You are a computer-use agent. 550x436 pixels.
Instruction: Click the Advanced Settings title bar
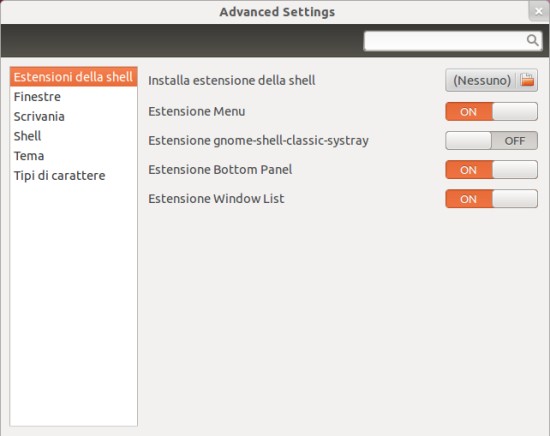[277, 12]
